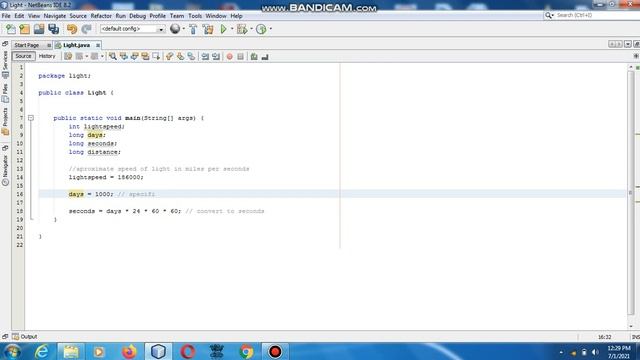Open Internet Explorer from the taskbar
640x360 pixels.
[x=42, y=351]
